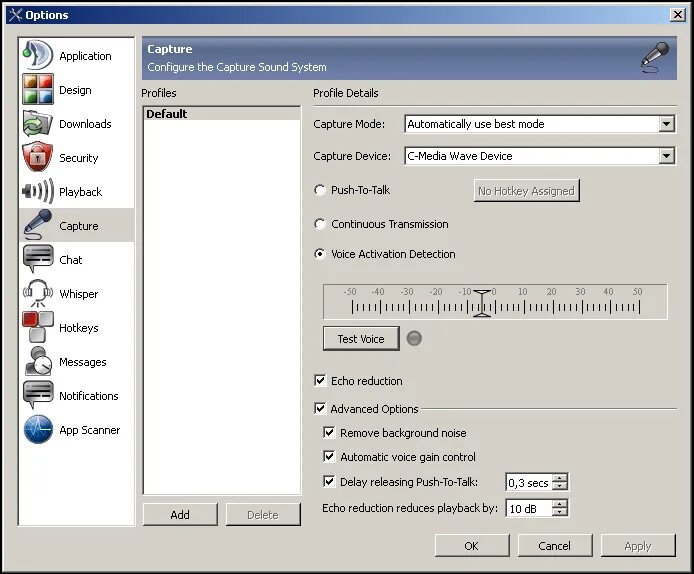Open Hotkeys settings label
Viewport: 694px width, 574px height.
click(x=79, y=328)
